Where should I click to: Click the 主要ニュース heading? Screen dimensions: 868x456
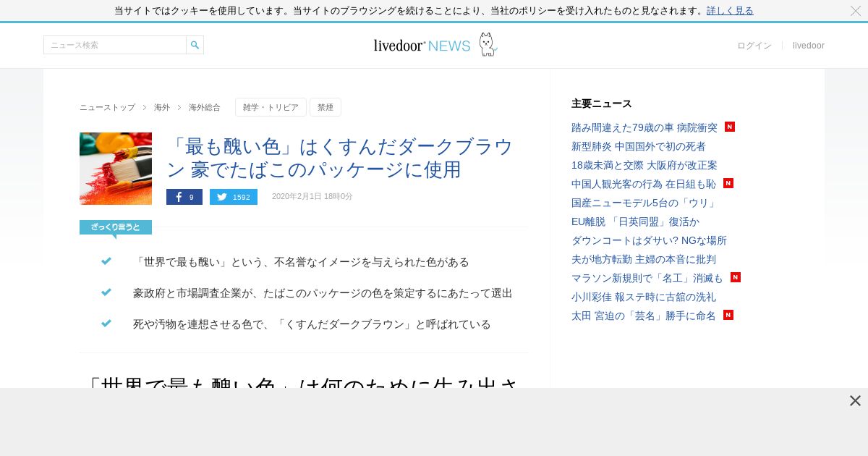602,104
